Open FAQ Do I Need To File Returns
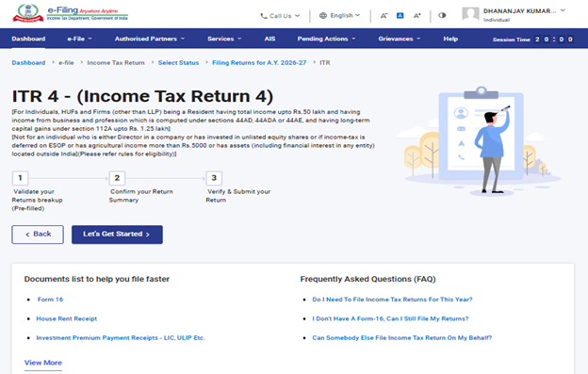Screen dimensions: 588x374 392,300
